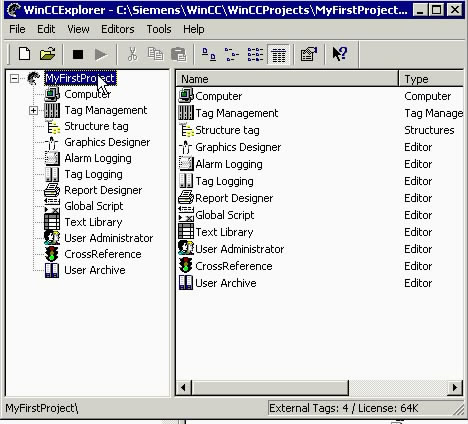Sort the list by the Type column header

431,79
